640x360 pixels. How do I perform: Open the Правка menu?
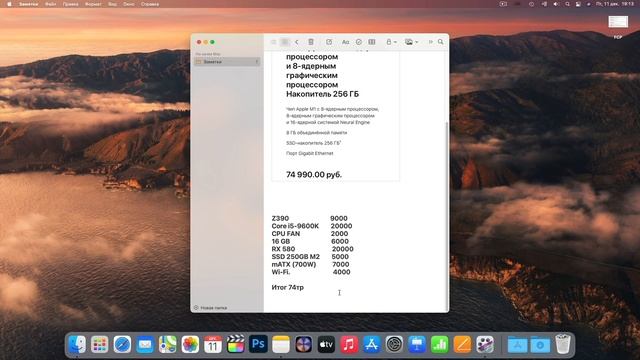point(71,4)
